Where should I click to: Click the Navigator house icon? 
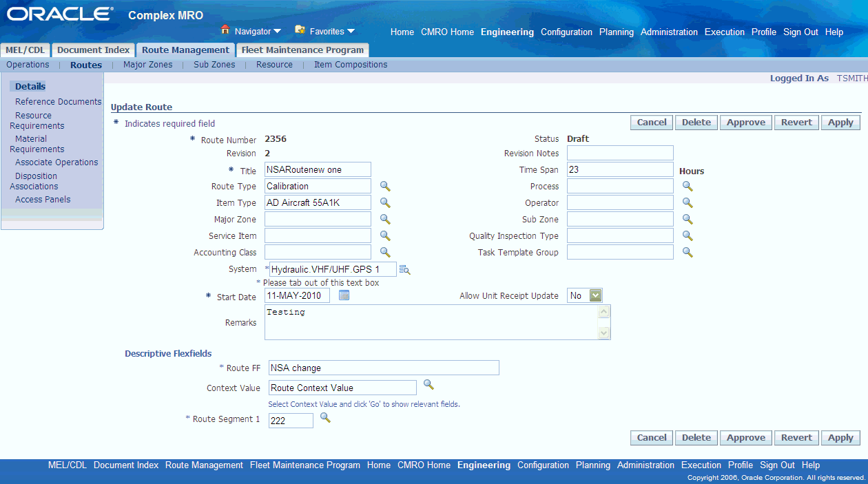pyautogui.click(x=225, y=30)
